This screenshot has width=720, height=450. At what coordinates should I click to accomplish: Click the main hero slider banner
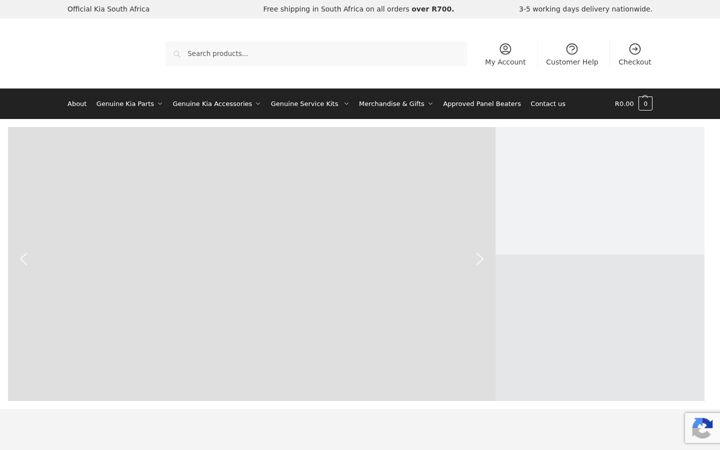click(252, 264)
